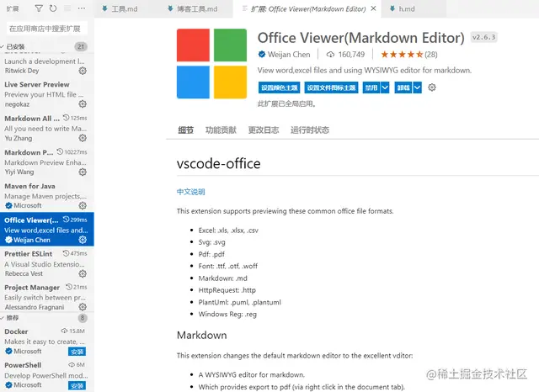Click the recommended count badge 8
539x392 pixels.
tap(83, 318)
